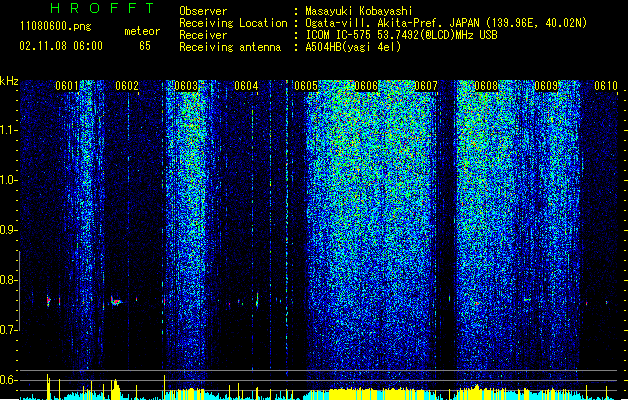Image resolution: width=629 pixels, height=400 pixels.
Task: Click the Observer field label
Action: tap(203, 11)
